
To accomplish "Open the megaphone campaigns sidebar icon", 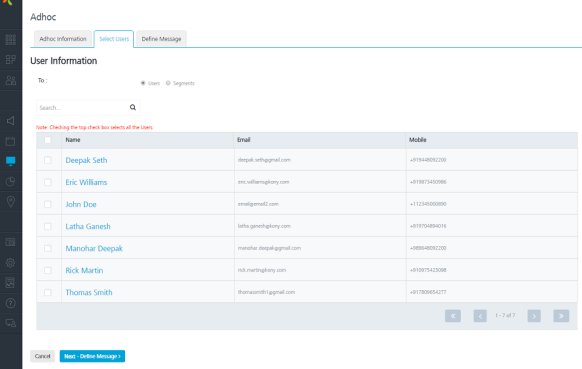I will pyautogui.click(x=11, y=121).
